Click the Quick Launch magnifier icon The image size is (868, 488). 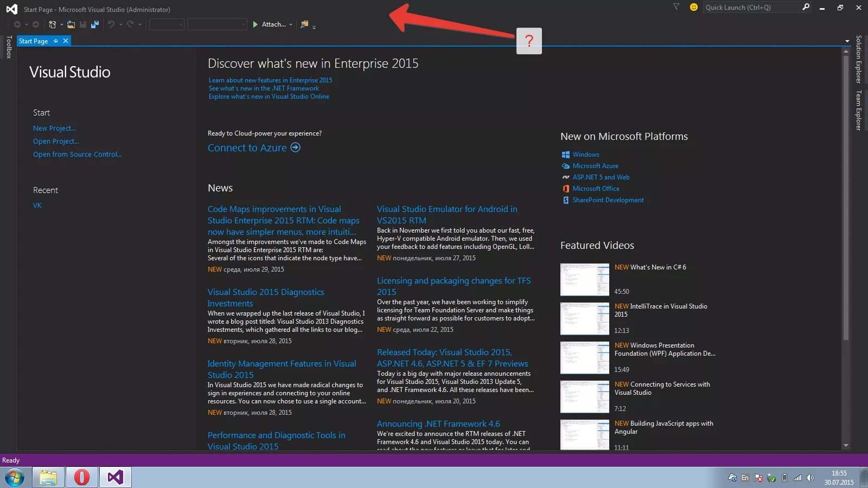coord(806,7)
